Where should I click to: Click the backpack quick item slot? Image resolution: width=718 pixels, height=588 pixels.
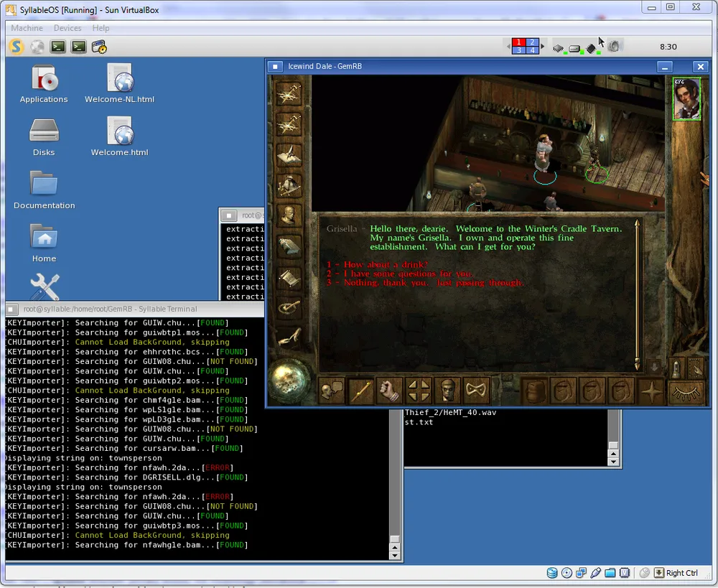[x=534, y=391]
